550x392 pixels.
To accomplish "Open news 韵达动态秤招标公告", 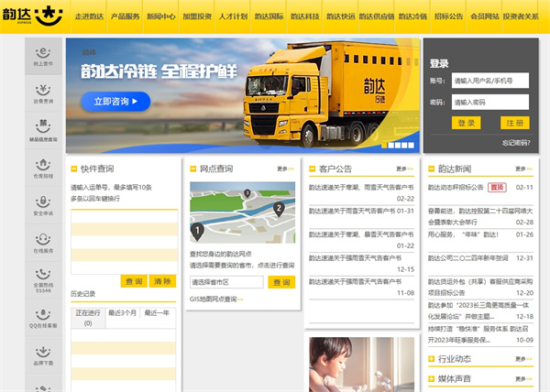I will coord(456,188).
